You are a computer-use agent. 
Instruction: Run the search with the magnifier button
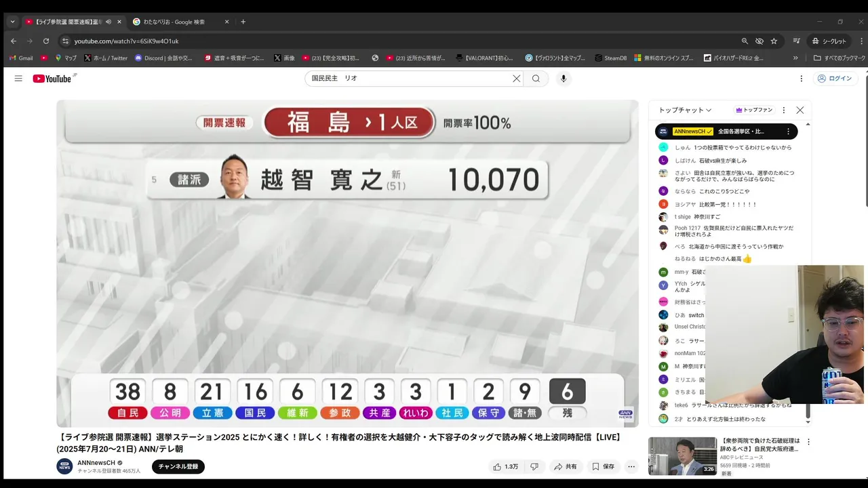(536, 79)
